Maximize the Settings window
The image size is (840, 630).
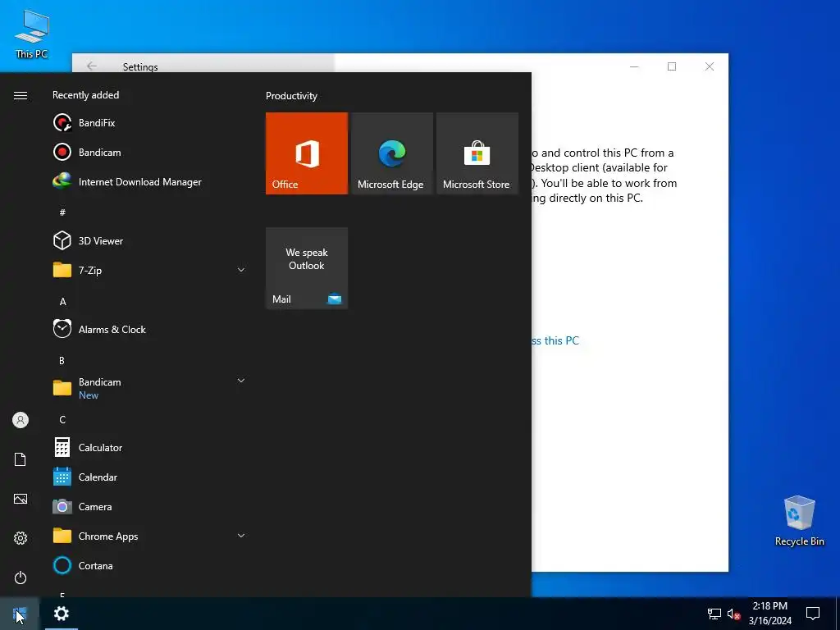click(672, 66)
